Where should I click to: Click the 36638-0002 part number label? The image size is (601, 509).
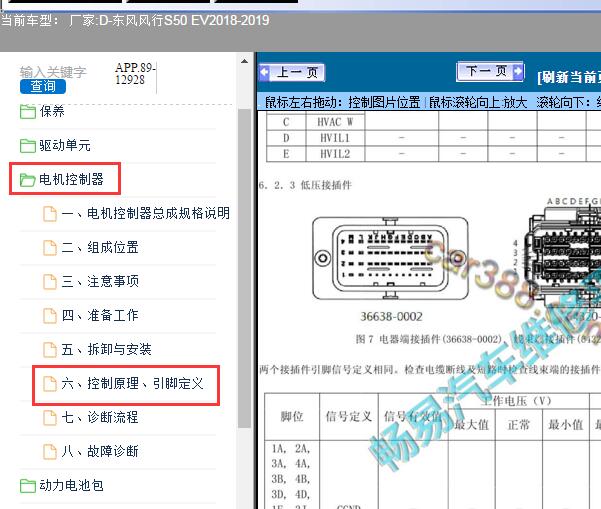pyautogui.click(x=391, y=317)
